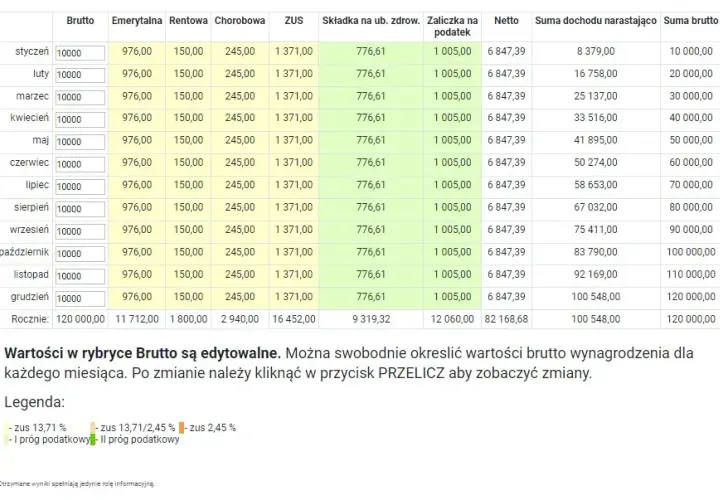Click the yearly ZUS total 16 452,00
The width and height of the screenshot is (720, 500).
[294, 319]
